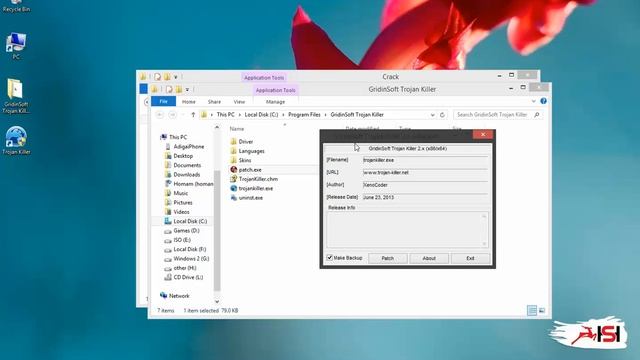Click the Forward navigation arrow
640x360 pixels.
(172, 115)
